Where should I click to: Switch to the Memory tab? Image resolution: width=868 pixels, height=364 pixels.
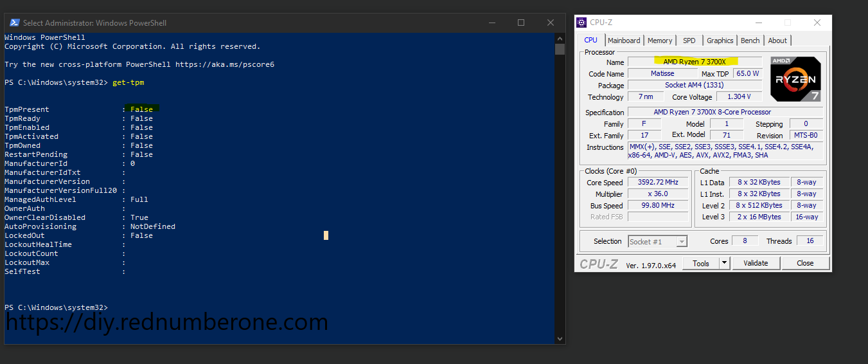pyautogui.click(x=660, y=41)
